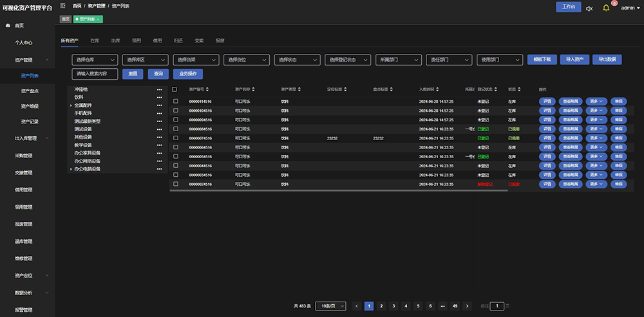644x317 pixels.
Task: Collapse the sidebar with the hamburger icon
Action: [62, 5]
